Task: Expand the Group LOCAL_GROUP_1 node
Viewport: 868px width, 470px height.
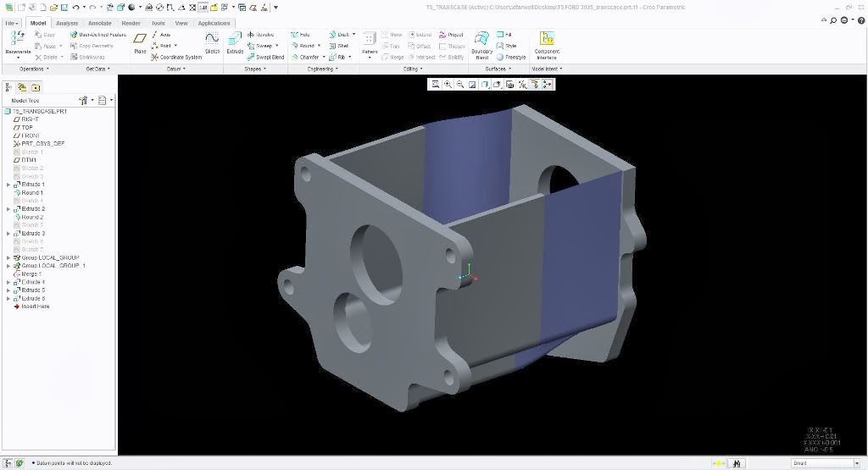Action: pyautogui.click(x=8, y=266)
